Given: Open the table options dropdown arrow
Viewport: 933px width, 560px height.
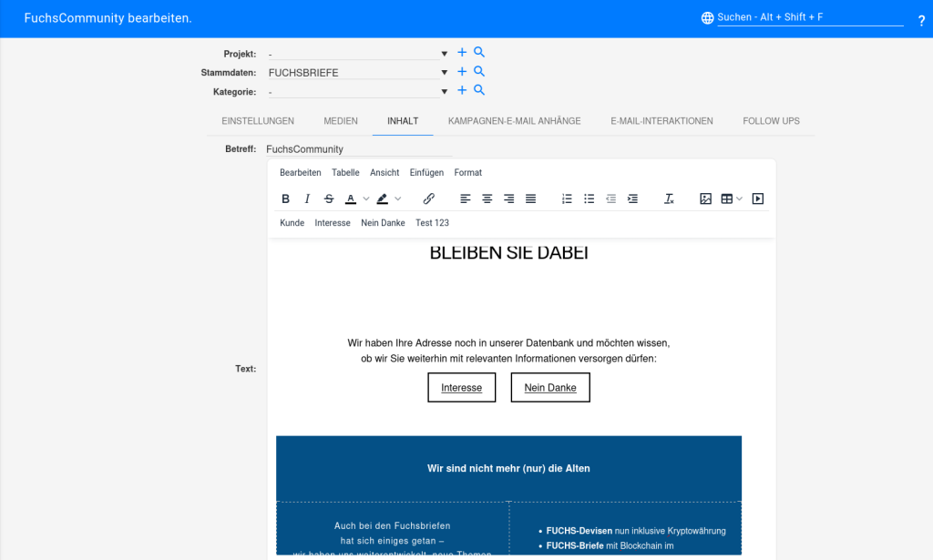Looking at the screenshot, I should [x=739, y=199].
